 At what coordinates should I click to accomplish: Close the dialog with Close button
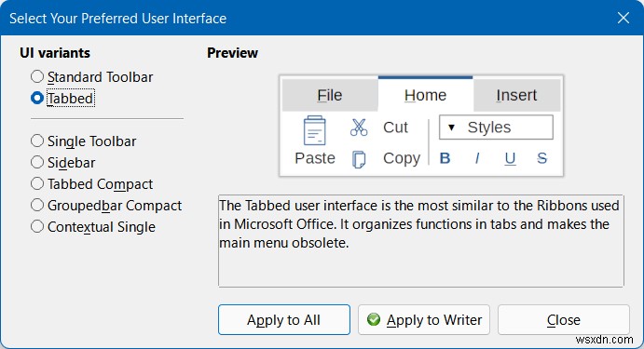564,319
